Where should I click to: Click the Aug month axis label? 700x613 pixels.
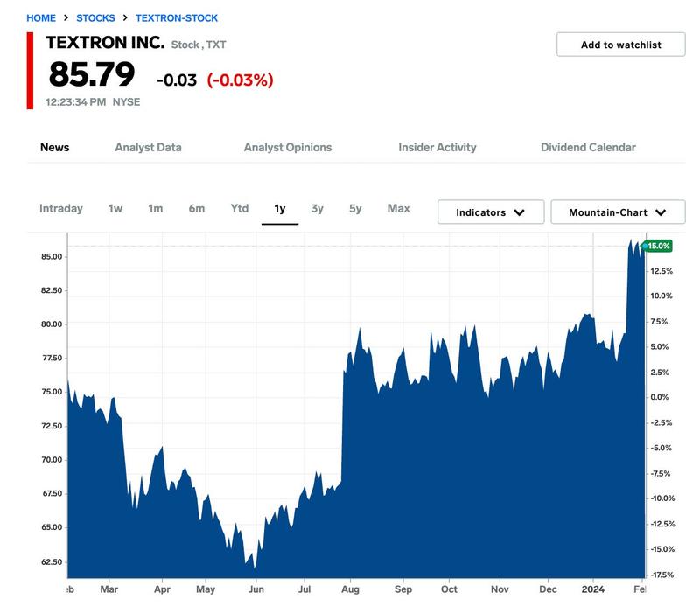point(351,589)
